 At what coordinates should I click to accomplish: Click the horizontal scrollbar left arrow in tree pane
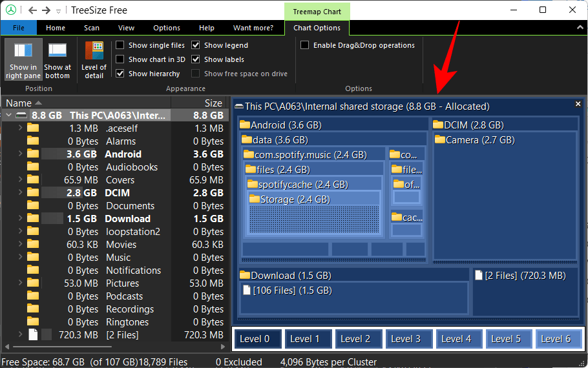(x=6, y=347)
